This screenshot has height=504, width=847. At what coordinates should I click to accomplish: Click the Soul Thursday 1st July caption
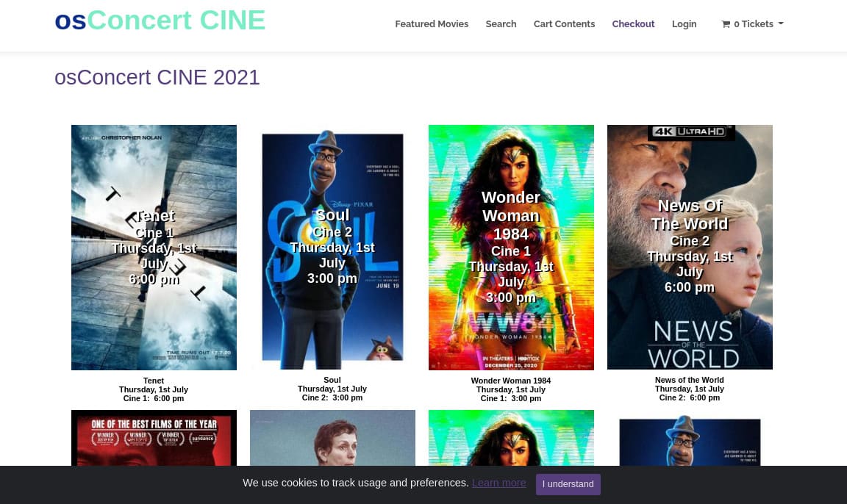pyautogui.click(x=332, y=389)
